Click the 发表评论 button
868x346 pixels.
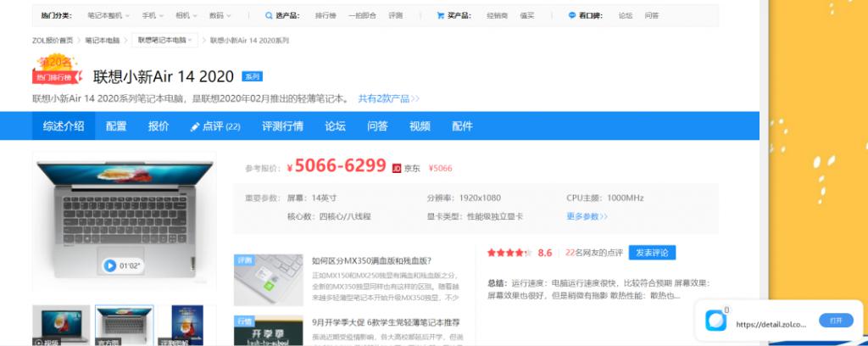coord(652,253)
